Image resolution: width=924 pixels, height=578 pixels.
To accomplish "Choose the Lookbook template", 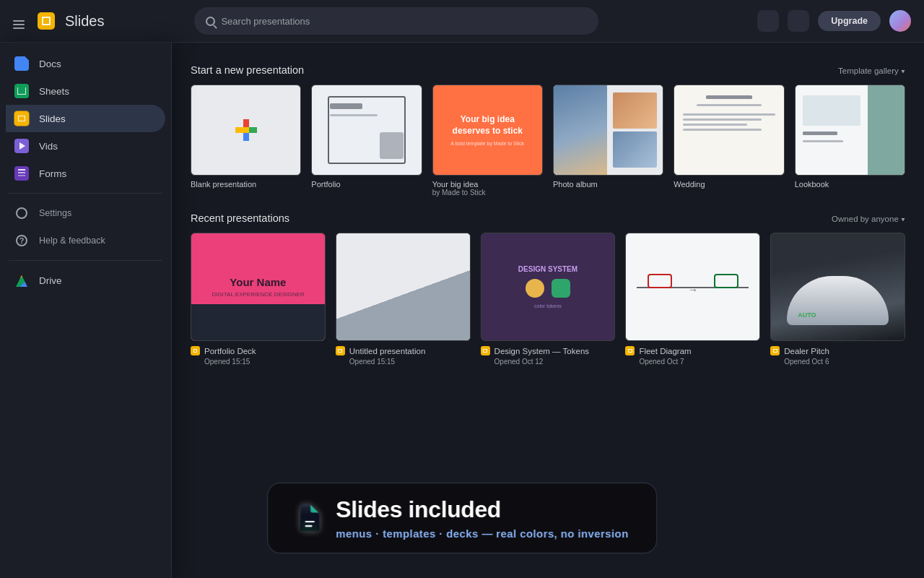I will coord(850,130).
